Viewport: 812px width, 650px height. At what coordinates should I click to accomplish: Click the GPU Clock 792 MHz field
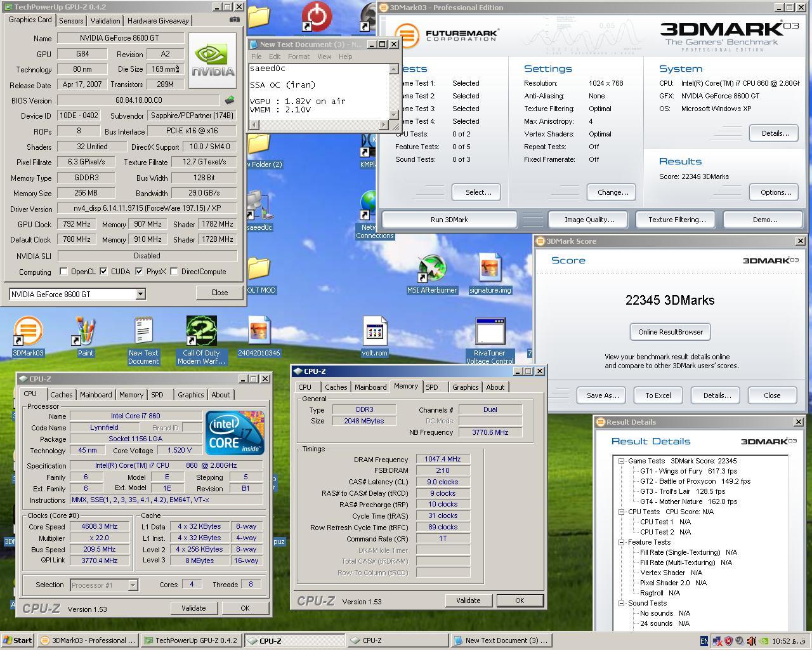[76, 224]
